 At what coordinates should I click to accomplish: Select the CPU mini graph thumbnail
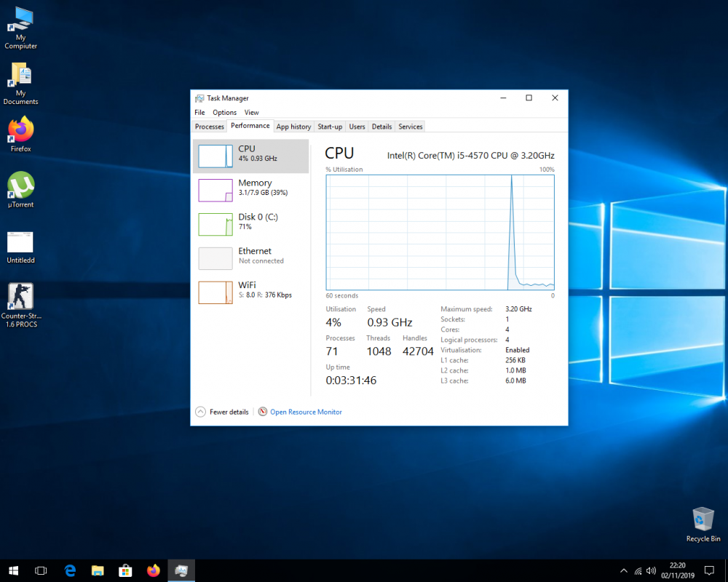coord(215,156)
